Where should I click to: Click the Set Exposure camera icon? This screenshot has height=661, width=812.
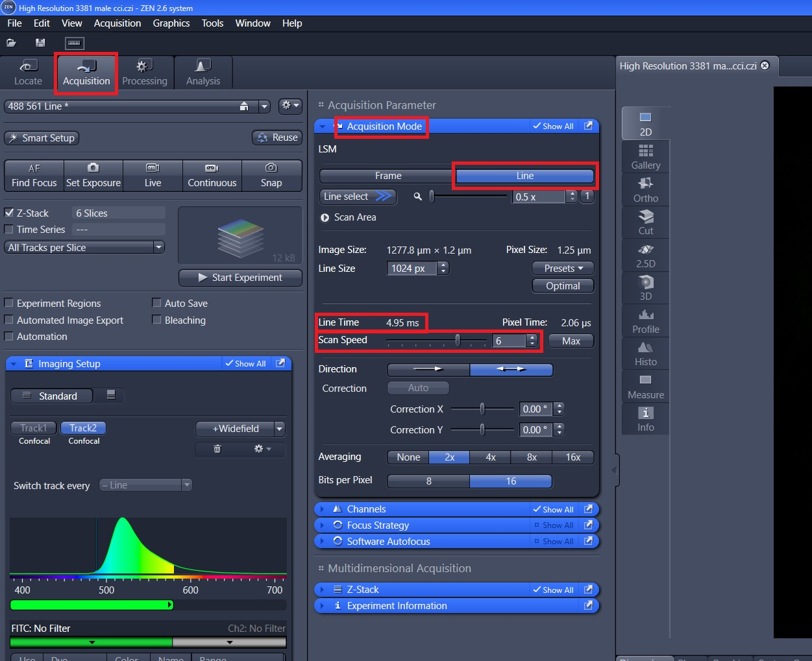pos(93,168)
